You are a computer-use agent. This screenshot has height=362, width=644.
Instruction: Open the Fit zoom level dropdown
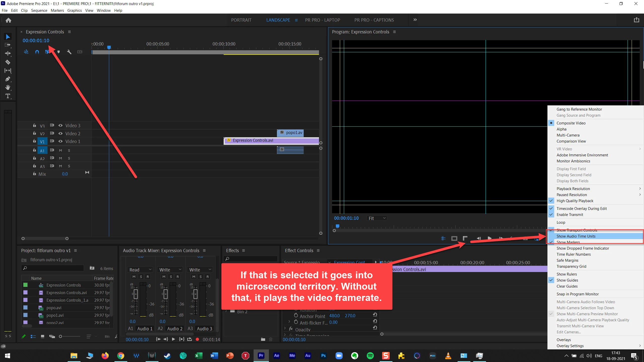point(377,218)
